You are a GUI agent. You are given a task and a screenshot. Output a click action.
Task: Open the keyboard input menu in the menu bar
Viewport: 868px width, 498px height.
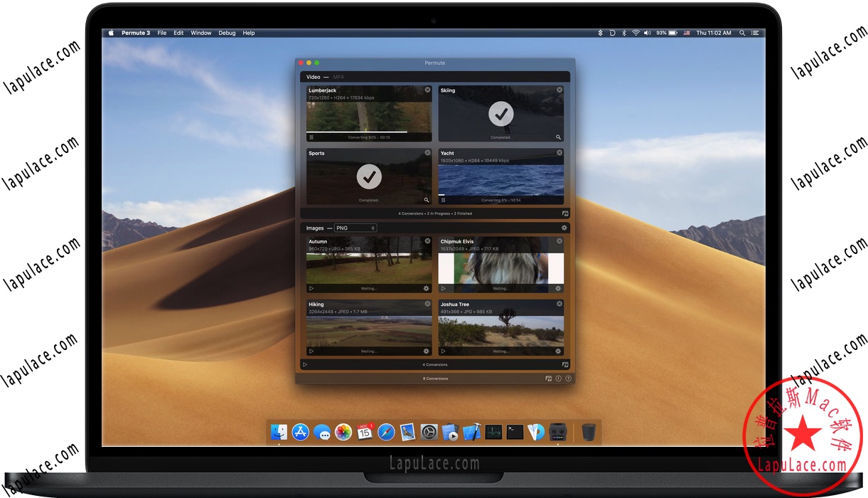point(687,33)
